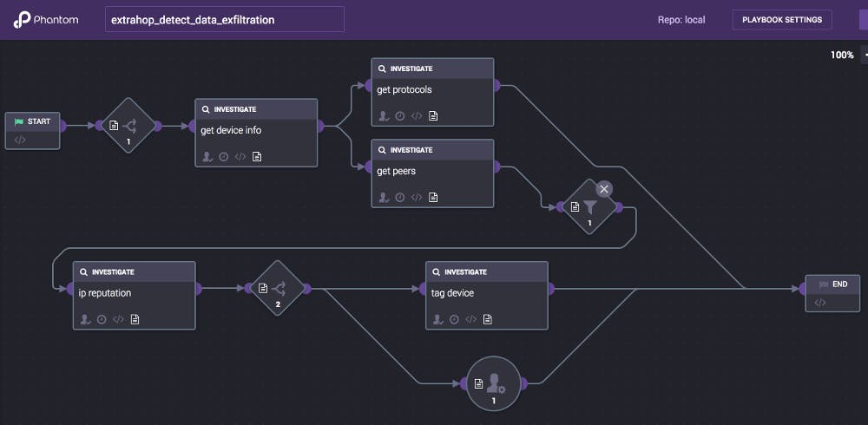Open the tag device block

(487, 294)
